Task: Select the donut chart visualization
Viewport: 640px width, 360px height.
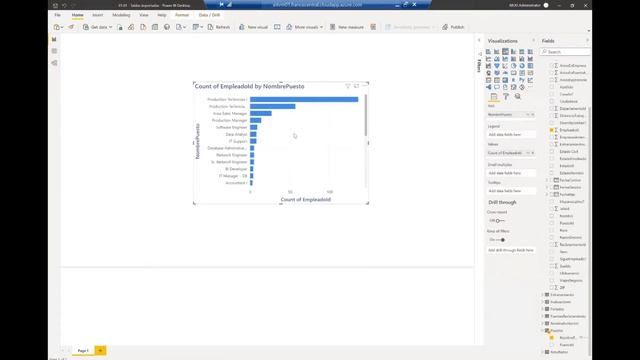Action: pyautogui.click(x=522, y=66)
